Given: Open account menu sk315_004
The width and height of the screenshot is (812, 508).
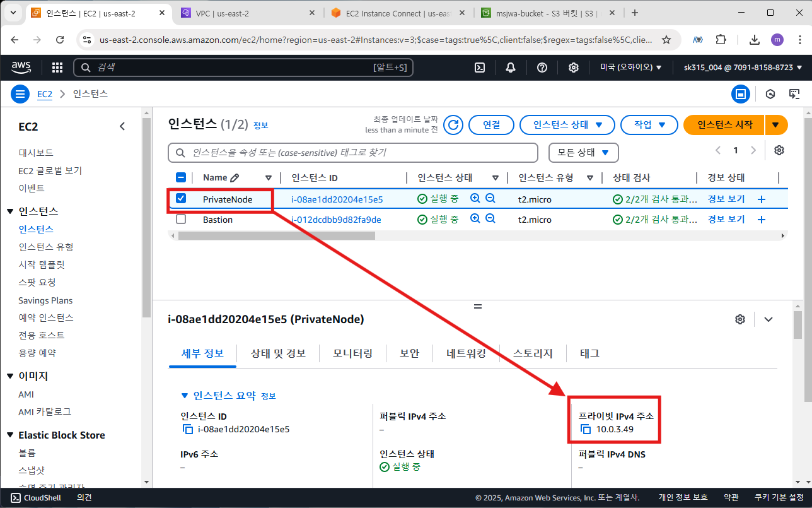Looking at the screenshot, I should click(x=743, y=68).
